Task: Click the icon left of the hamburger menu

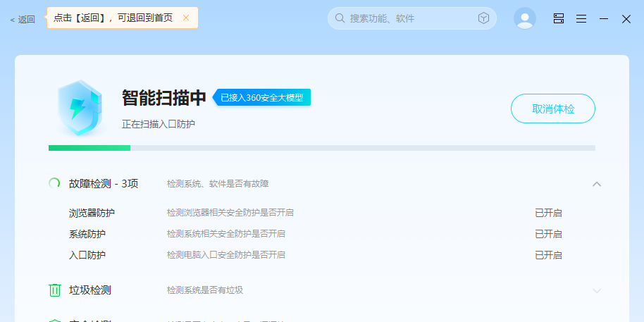Action: coord(558,19)
